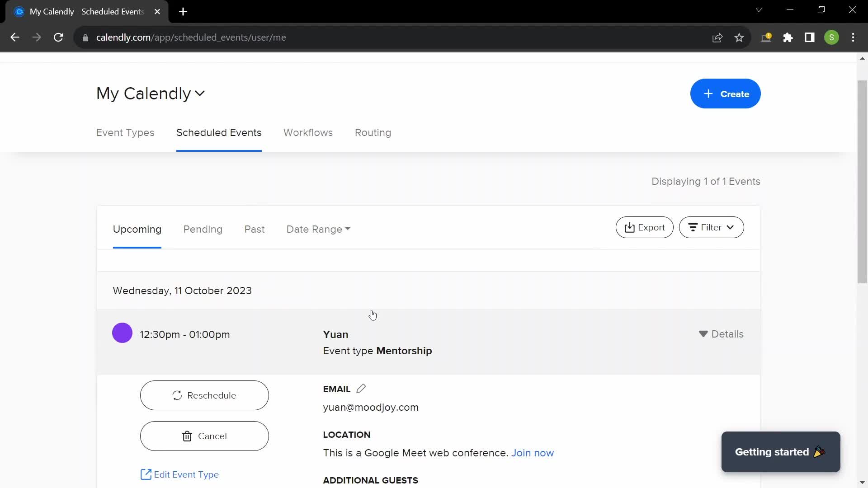Image resolution: width=868 pixels, height=488 pixels.
Task: Expand the Filter options dropdown
Action: 711,227
